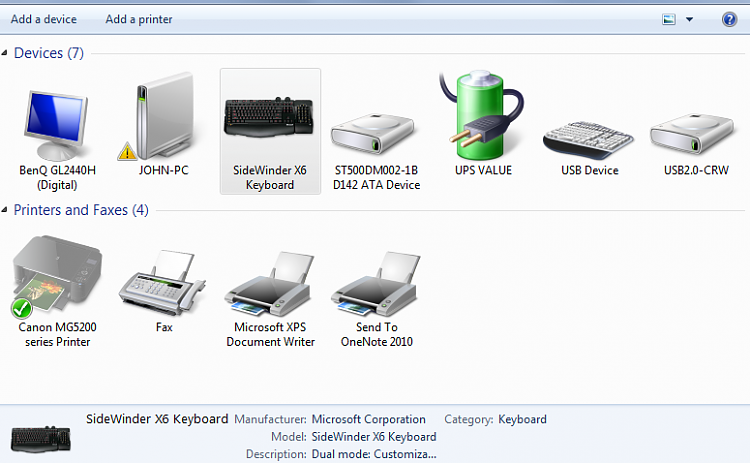Viewport: 750px width, 463px height.
Task: Click the JOHN-PC label text
Action: point(164,170)
